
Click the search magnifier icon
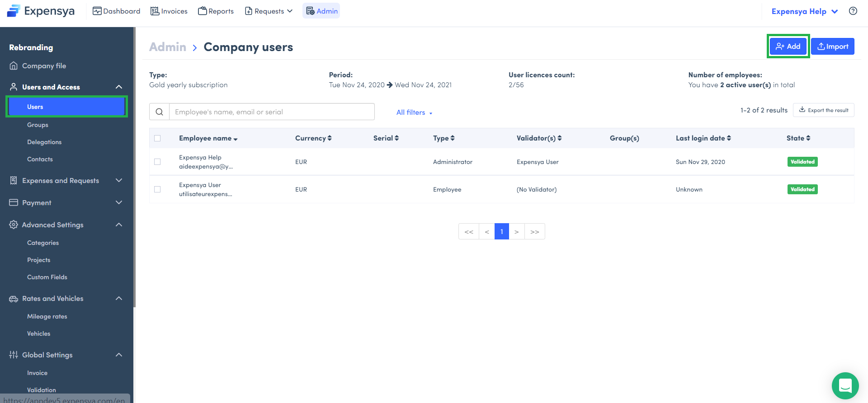pyautogui.click(x=159, y=112)
